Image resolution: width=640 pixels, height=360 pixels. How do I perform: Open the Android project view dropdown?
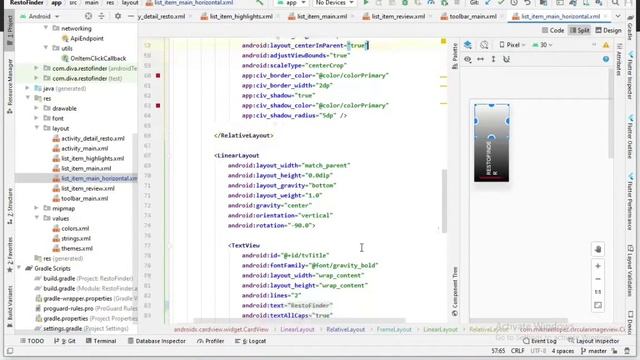40,16
